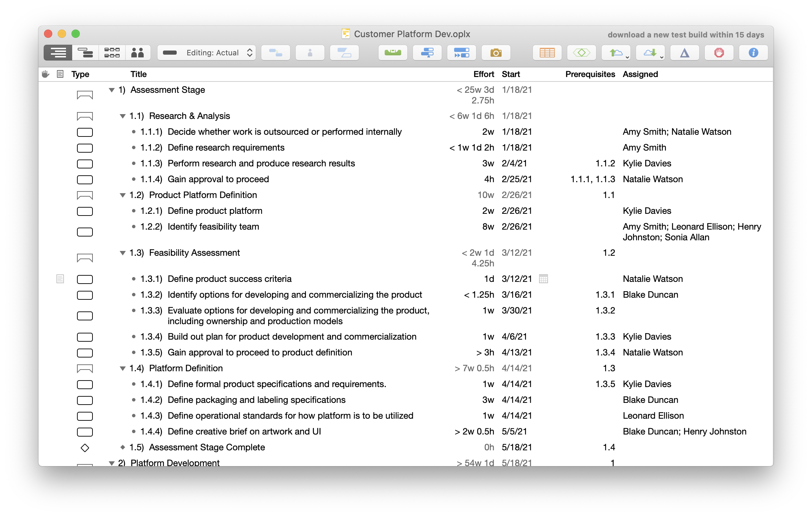The image size is (812, 517).
Task: Click the note icon on 1.3.1 row
Action: 60,279
